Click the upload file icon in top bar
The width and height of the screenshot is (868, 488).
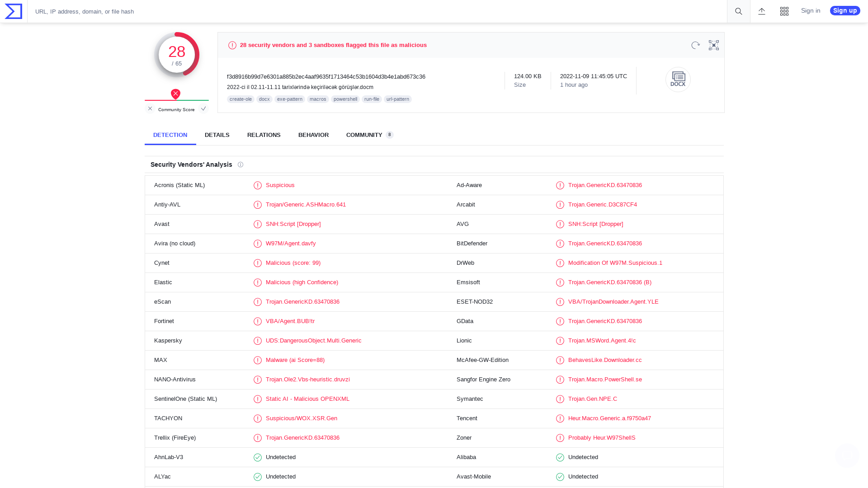coord(762,11)
